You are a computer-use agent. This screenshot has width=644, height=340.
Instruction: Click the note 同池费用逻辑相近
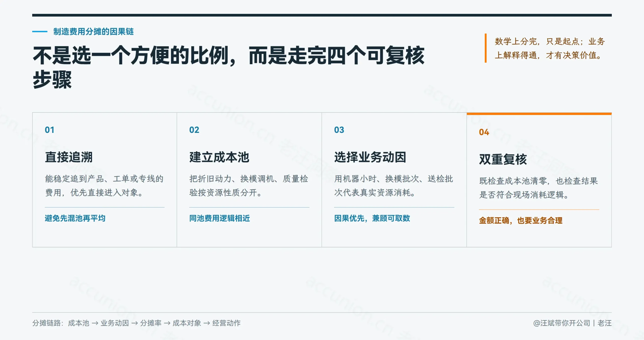click(220, 218)
